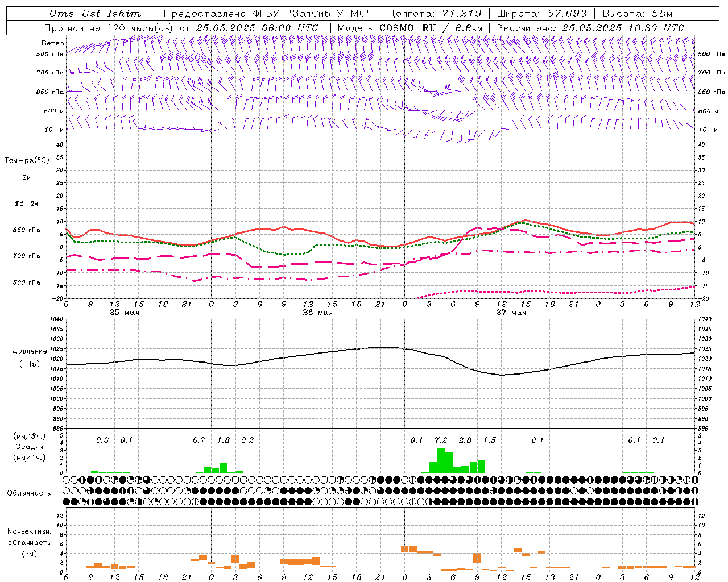728x582 pixels.
Task: Click the computed time Рассчитано: 25.05.2025 10:39 UTC
Action: point(590,27)
